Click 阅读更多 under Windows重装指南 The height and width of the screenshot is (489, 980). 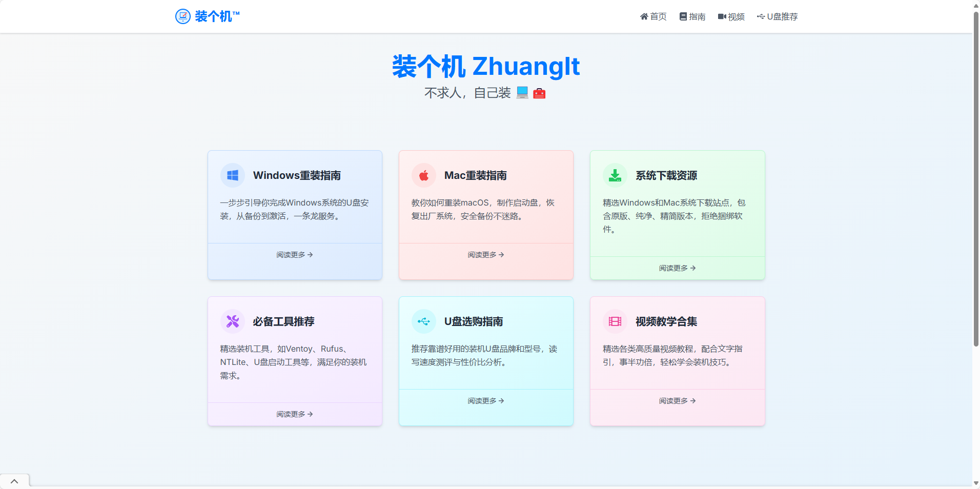click(x=295, y=255)
